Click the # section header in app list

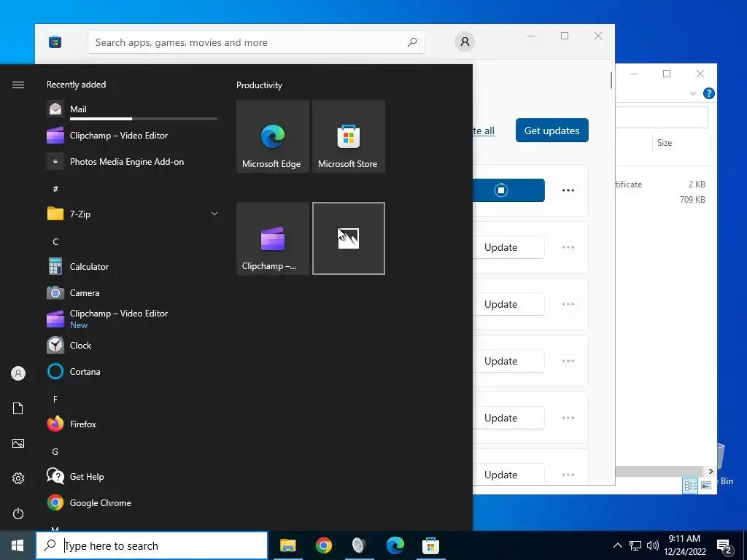[55, 189]
